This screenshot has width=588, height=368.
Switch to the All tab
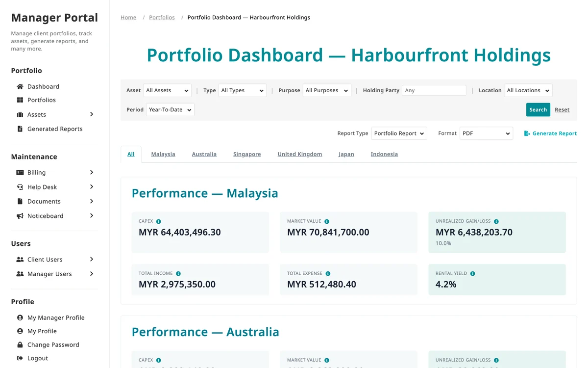point(131,154)
